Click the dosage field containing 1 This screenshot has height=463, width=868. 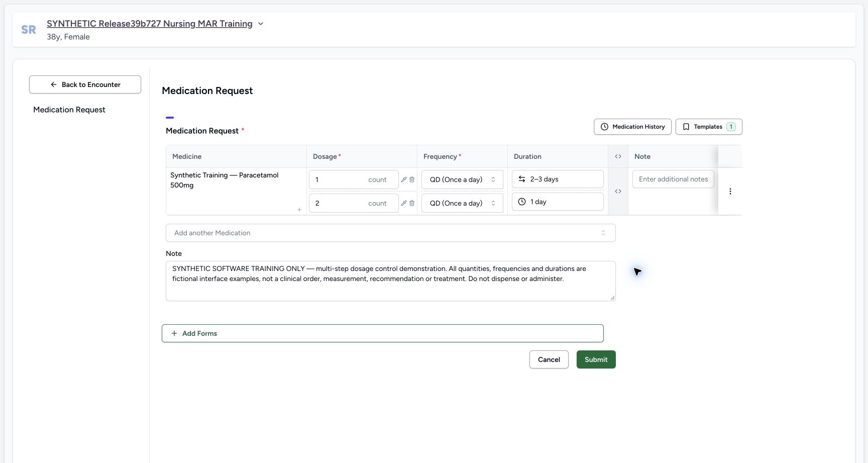click(x=354, y=179)
